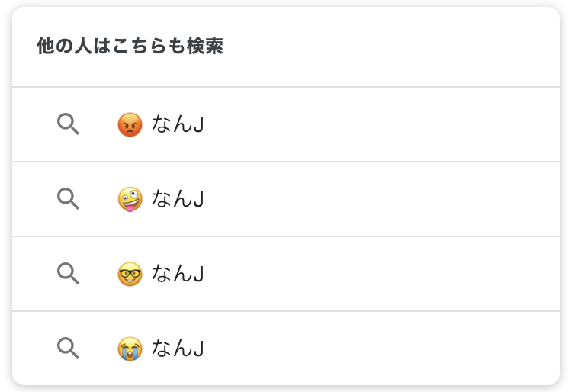Click empty space right of nerd face なんJ
This screenshot has width=572, height=392.
(381, 274)
